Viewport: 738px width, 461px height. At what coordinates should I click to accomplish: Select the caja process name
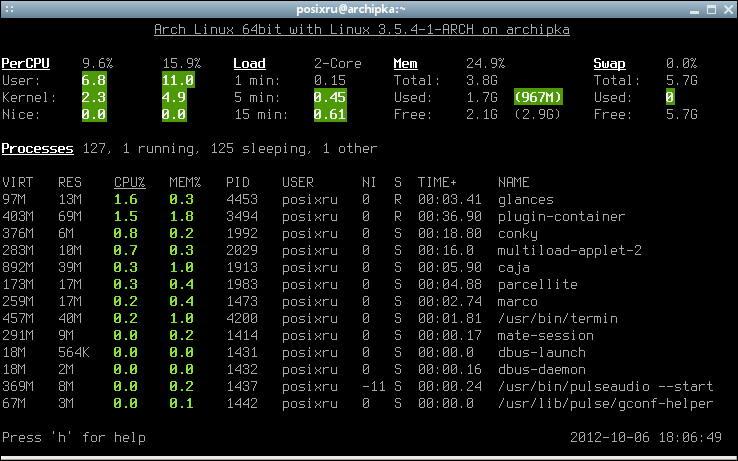coord(513,267)
